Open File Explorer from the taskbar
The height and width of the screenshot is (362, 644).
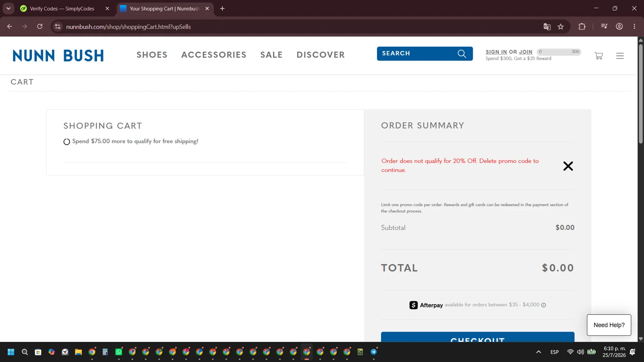point(78,352)
